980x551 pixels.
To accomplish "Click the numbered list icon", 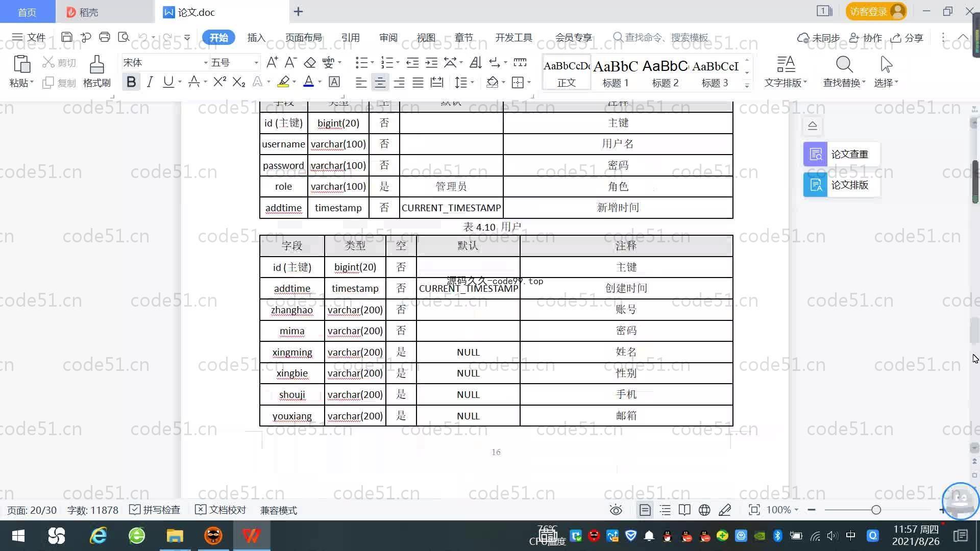I will coord(387,63).
